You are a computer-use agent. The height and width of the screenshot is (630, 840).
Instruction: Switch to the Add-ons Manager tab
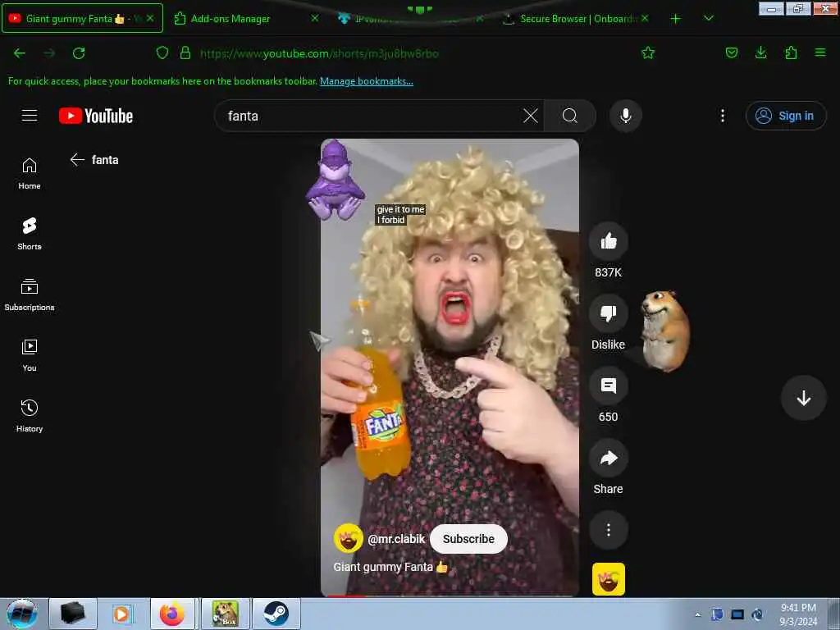(231, 19)
